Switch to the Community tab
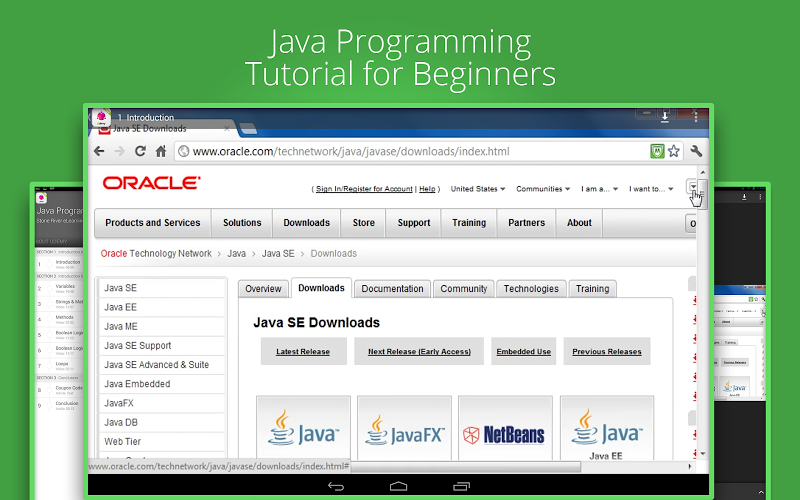This screenshot has width=800, height=500. 464,289
